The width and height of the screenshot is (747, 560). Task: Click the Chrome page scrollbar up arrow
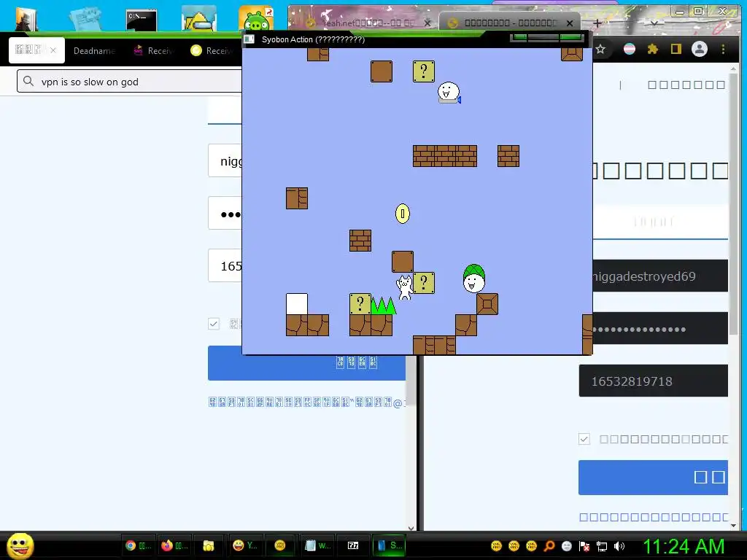[733, 69]
